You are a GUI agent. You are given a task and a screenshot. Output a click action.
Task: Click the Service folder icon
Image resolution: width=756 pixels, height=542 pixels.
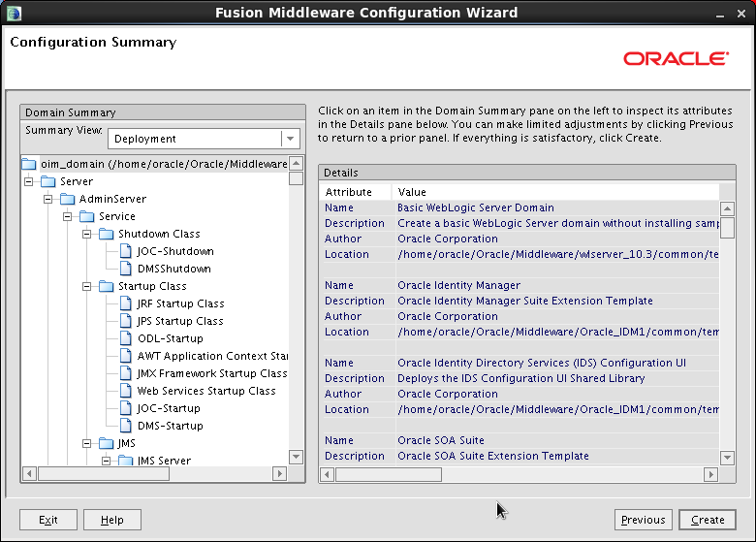(x=87, y=216)
